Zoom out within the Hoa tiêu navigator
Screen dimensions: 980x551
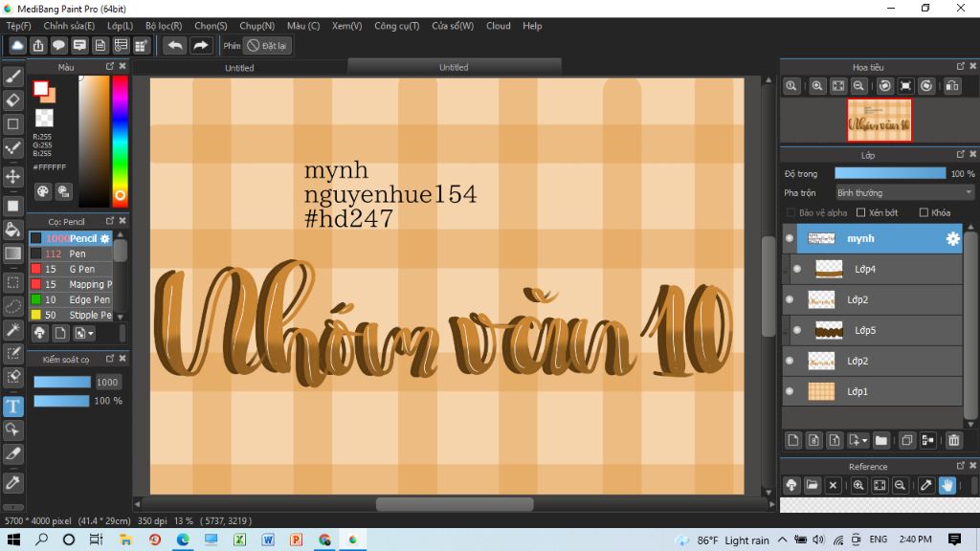click(x=858, y=86)
